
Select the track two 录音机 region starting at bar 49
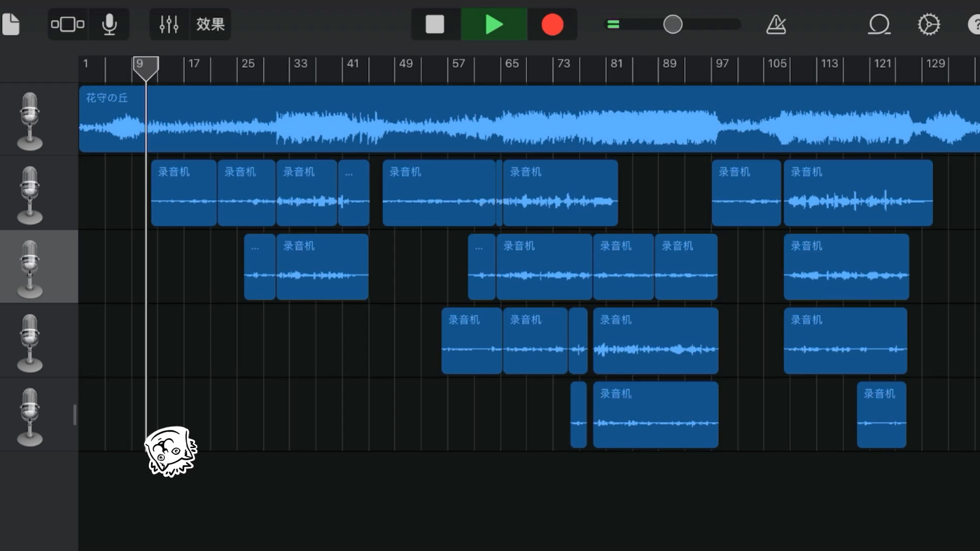pyautogui.click(x=439, y=193)
